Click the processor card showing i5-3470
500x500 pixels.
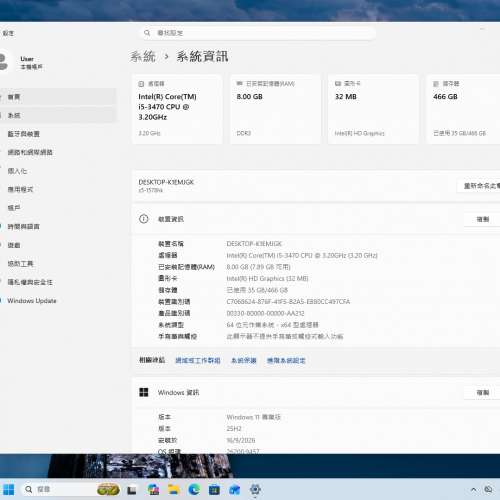pyautogui.click(x=177, y=109)
